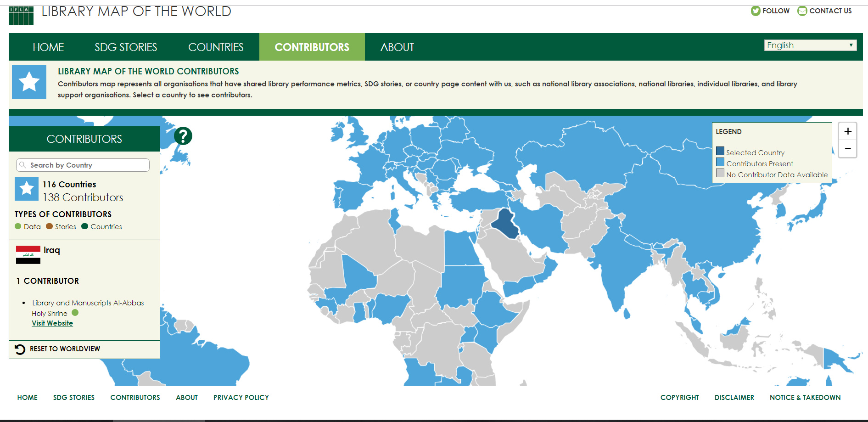The height and width of the screenshot is (422, 868).
Task: Click footer HOME link
Action: (28, 398)
